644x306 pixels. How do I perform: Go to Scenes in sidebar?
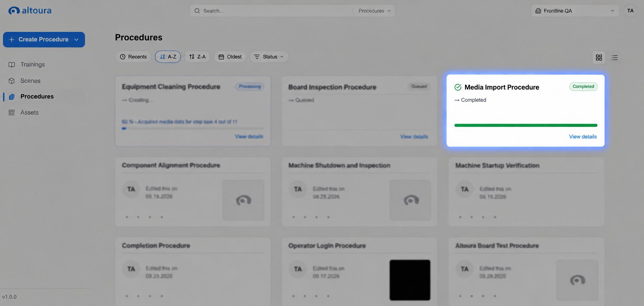30,81
